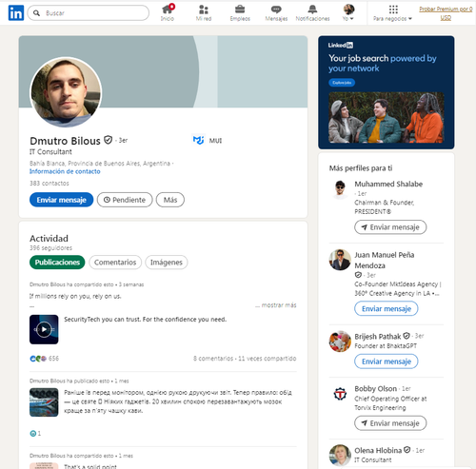Open Muhammed Shalabe avatar
Screen dimensions: 476x469
click(x=340, y=189)
